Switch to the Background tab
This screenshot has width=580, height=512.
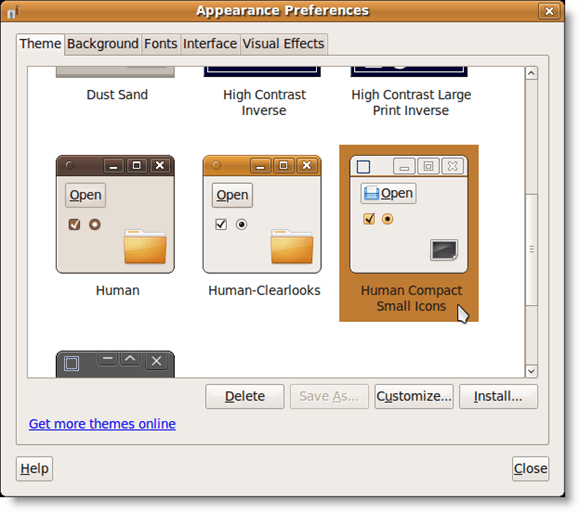tap(103, 44)
